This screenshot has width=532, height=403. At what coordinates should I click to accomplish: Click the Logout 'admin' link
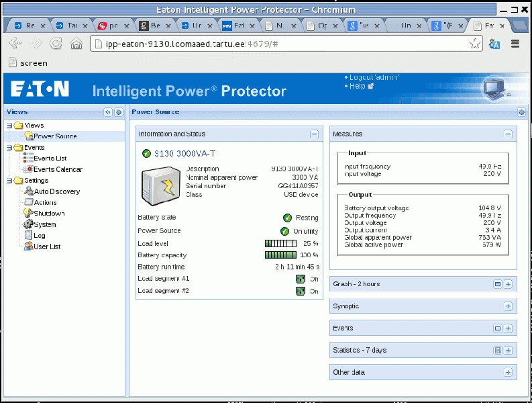(x=374, y=77)
